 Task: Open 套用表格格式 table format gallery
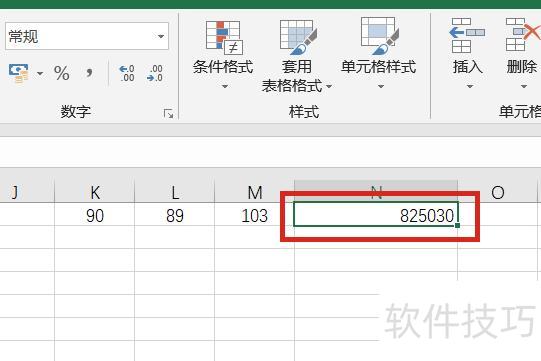point(297,57)
